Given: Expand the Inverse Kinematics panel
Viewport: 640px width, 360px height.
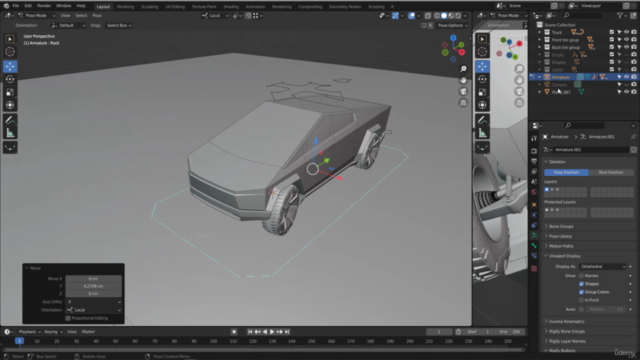Looking at the screenshot, I should coord(566,321).
